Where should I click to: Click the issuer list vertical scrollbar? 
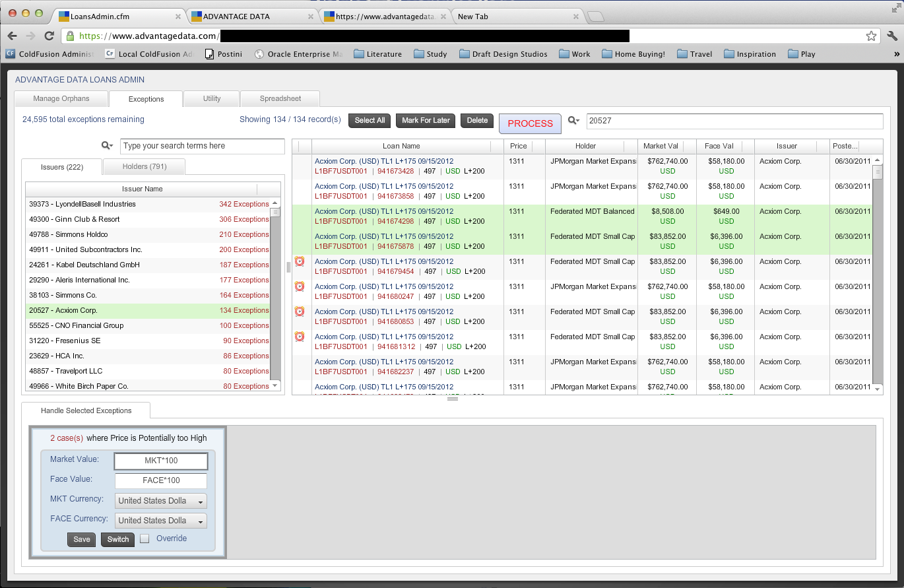275,294
